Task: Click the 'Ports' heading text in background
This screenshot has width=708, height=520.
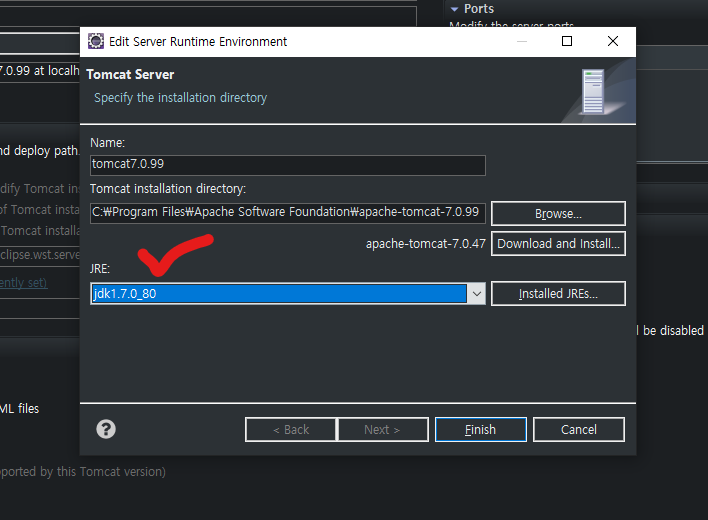Action: (x=479, y=9)
